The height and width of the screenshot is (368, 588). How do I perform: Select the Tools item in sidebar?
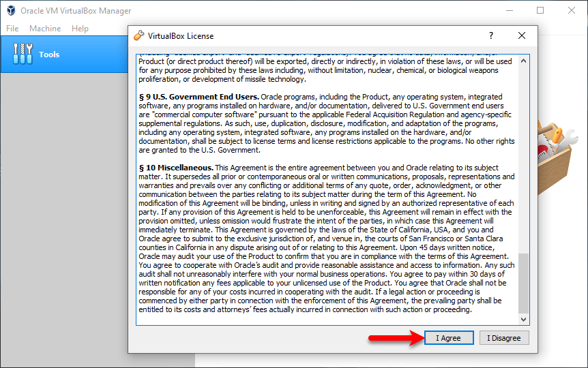point(64,55)
